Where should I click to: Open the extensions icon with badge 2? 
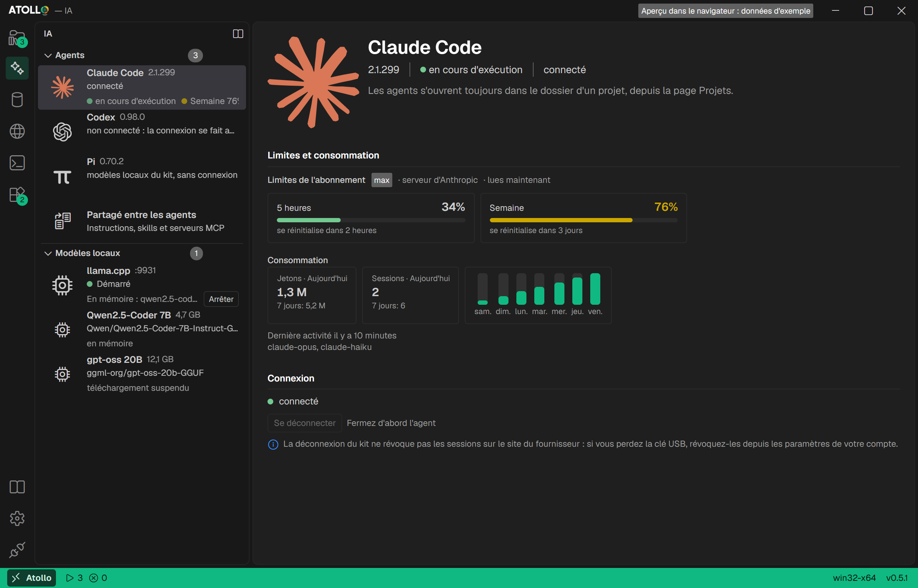[x=17, y=195]
